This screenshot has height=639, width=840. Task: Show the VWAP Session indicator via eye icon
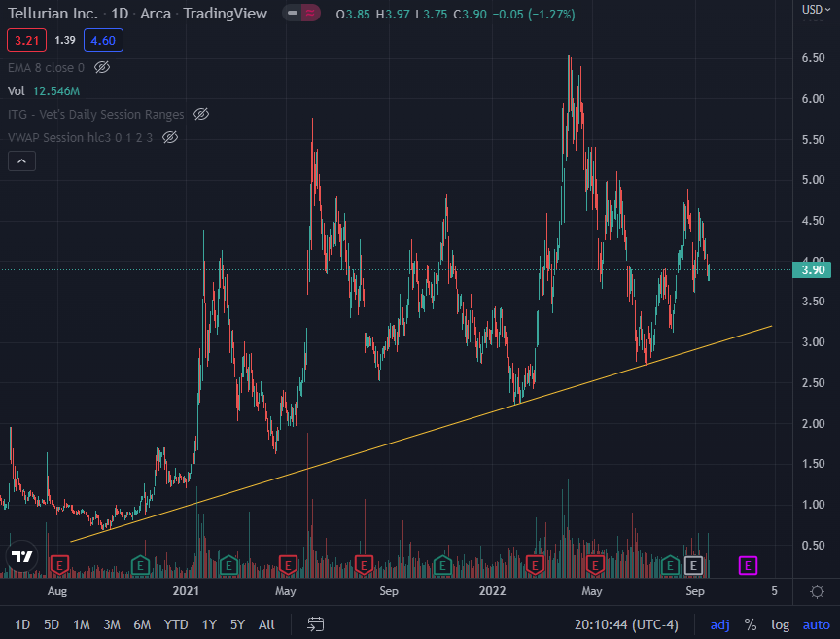tap(170, 138)
